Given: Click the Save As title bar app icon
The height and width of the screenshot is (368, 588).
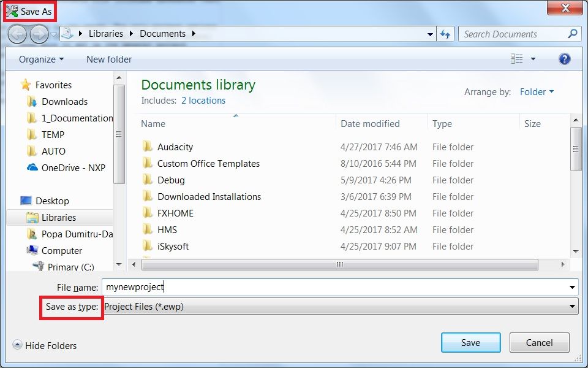Looking at the screenshot, I should [12, 11].
